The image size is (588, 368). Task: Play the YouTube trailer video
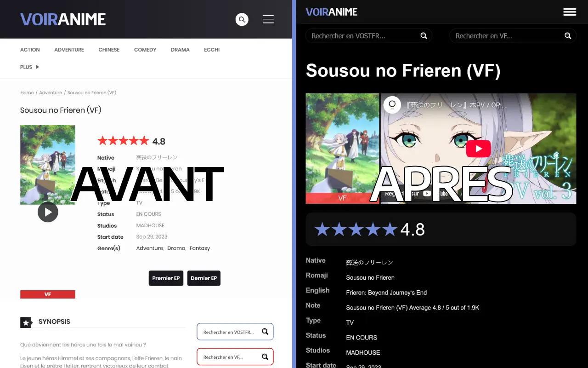(x=478, y=149)
